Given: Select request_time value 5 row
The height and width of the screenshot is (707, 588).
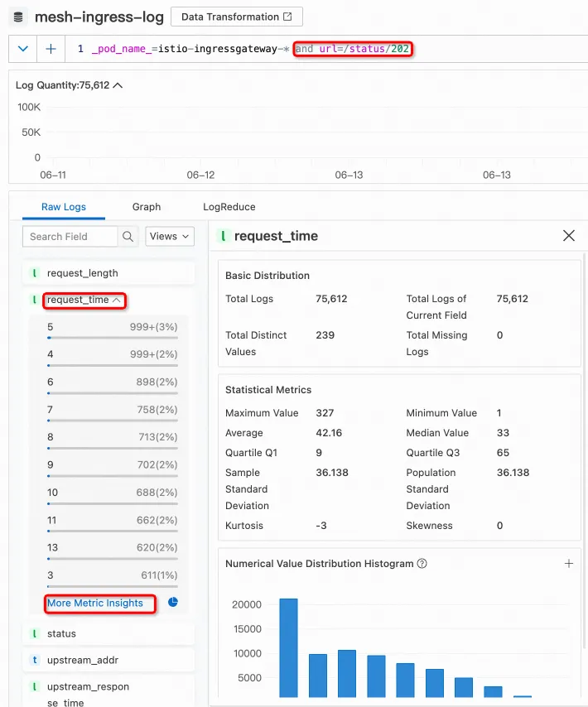Looking at the screenshot, I should 113,329.
